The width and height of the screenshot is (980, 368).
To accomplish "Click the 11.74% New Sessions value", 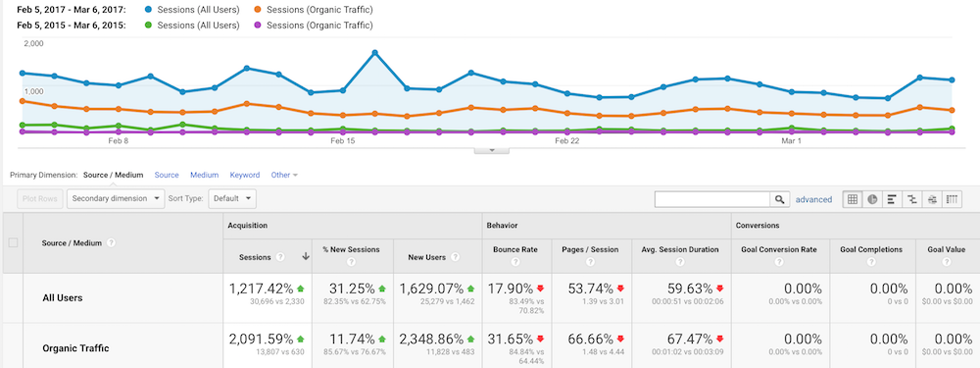I will 353,339.
